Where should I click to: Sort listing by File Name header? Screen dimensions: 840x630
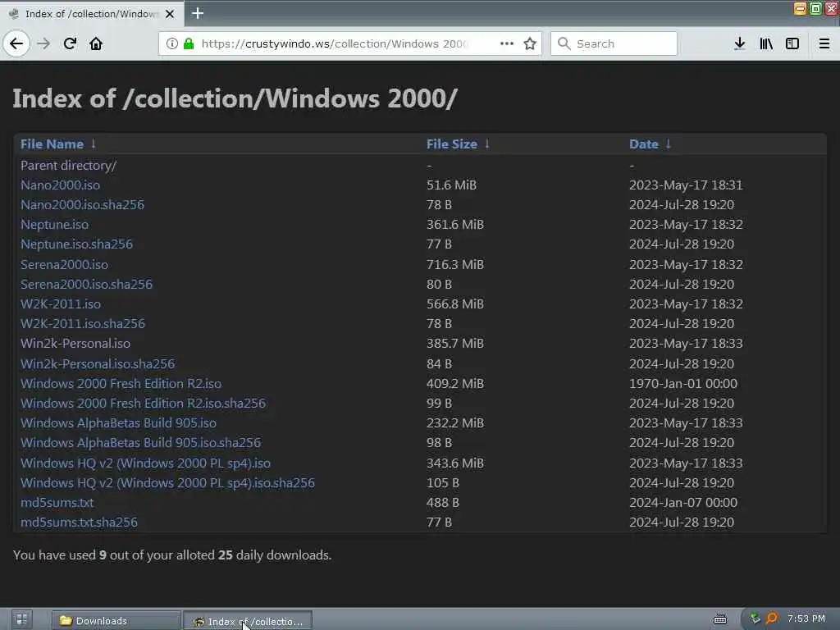pos(52,144)
